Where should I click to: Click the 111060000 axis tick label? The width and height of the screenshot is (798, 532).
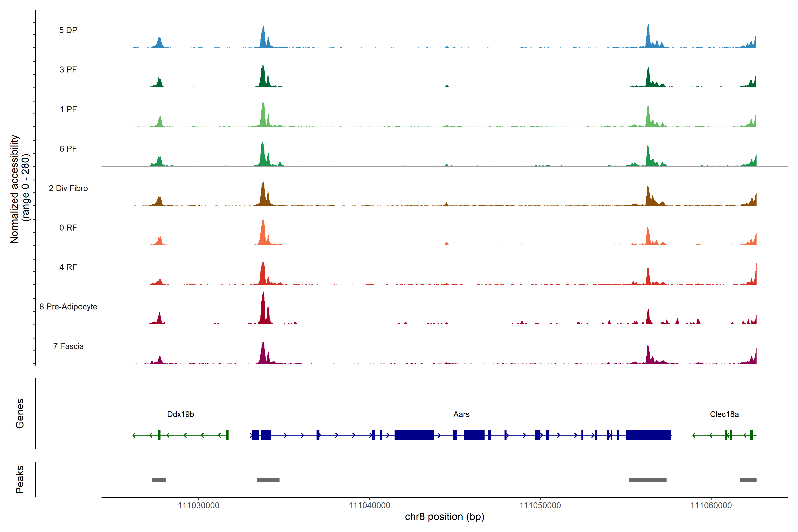711,506
